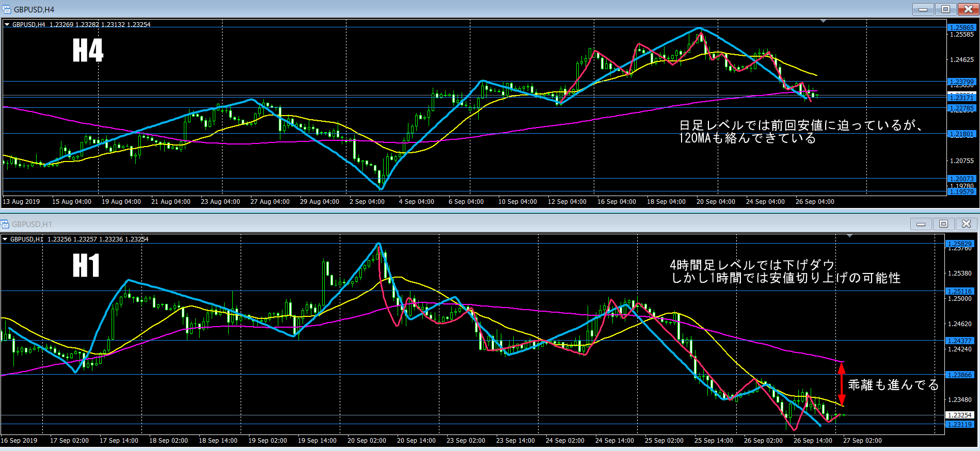Click the '18 Sep 14:00' label on the H1 time axis
The height and width of the screenshot is (451, 980).
pos(218,441)
